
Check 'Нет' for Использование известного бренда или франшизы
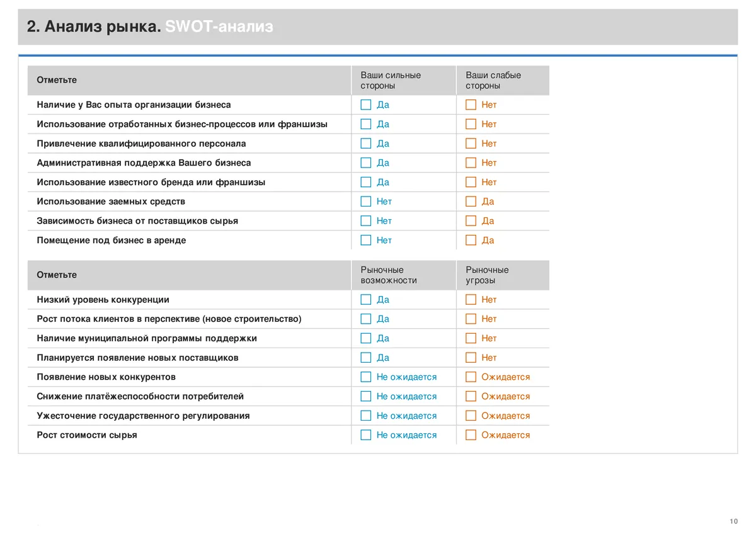coord(471,182)
